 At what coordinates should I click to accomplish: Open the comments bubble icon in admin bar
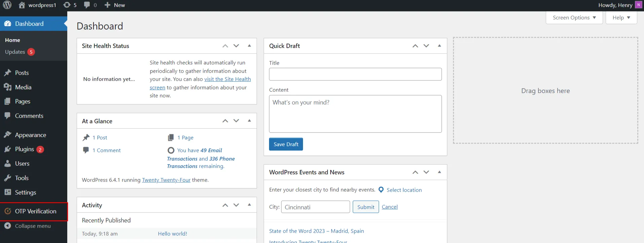87,5
